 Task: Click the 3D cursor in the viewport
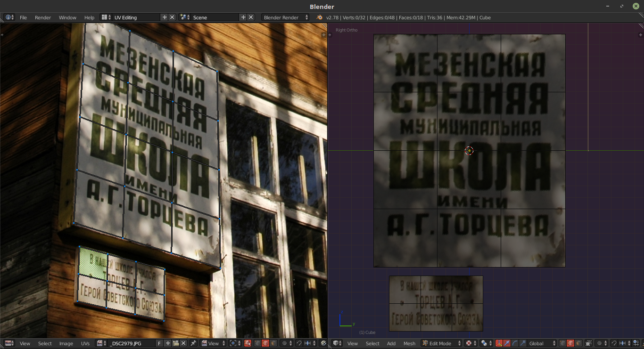coord(469,151)
